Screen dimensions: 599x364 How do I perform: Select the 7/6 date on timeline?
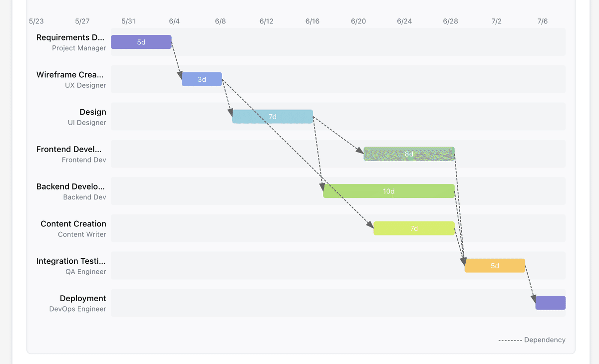(x=543, y=21)
